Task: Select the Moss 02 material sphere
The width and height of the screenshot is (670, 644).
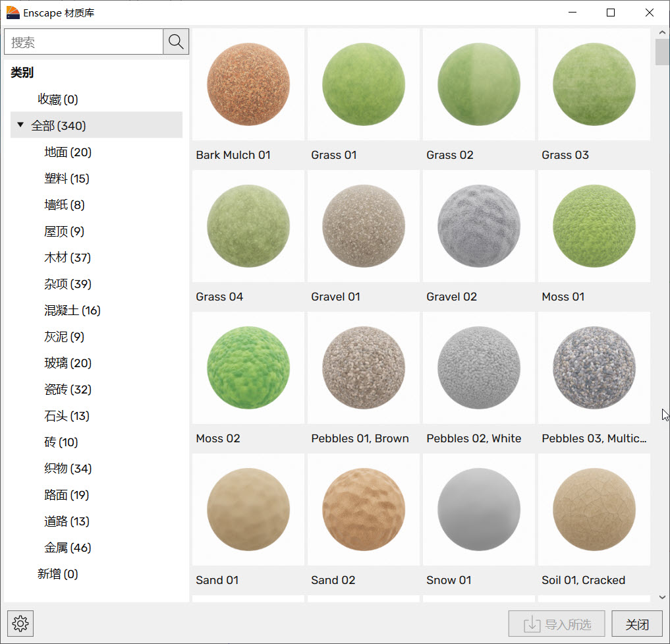Action: (x=248, y=368)
